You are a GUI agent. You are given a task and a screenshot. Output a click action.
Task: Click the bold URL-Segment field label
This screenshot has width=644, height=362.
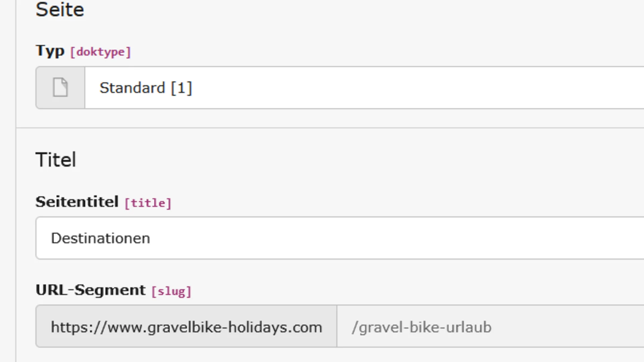click(x=91, y=290)
